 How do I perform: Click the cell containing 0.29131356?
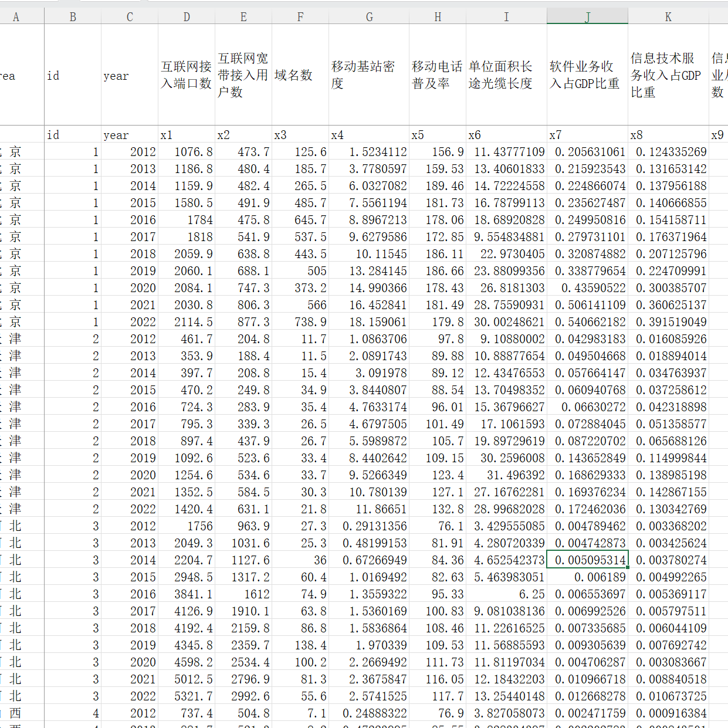click(x=369, y=526)
